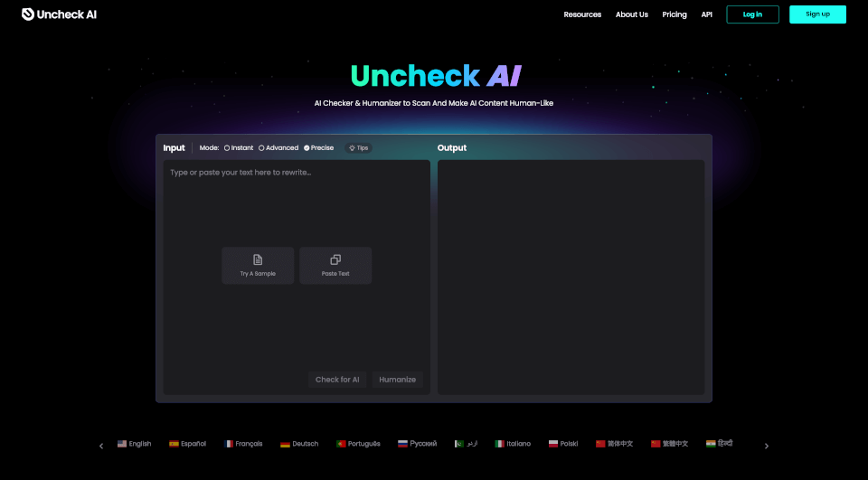Click the Humanize button
The width and height of the screenshot is (868, 480).
click(398, 380)
